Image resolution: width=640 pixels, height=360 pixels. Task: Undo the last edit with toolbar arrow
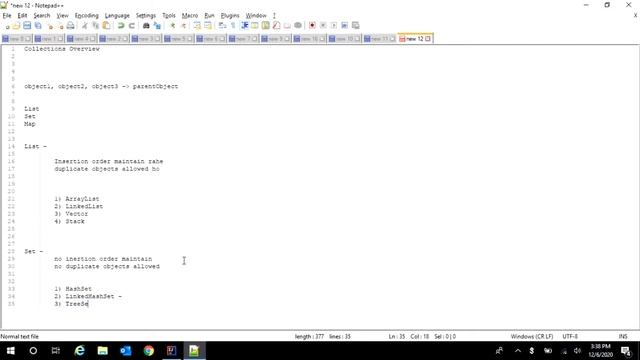pyautogui.click(x=121, y=26)
